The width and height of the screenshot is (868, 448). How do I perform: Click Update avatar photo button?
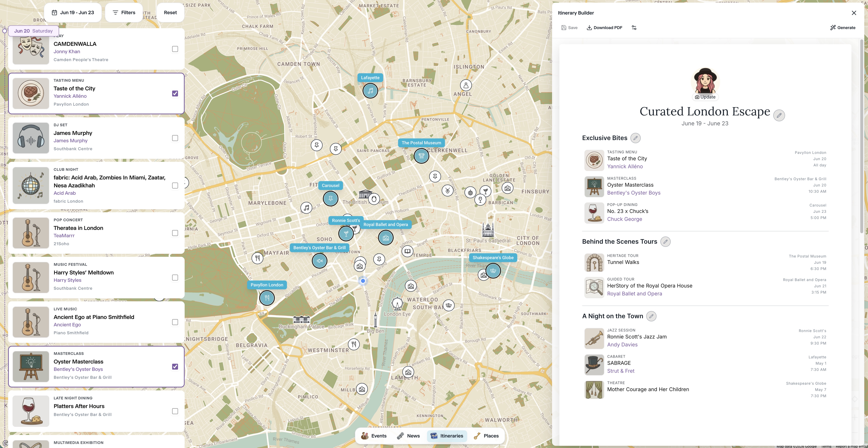tap(705, 97)
